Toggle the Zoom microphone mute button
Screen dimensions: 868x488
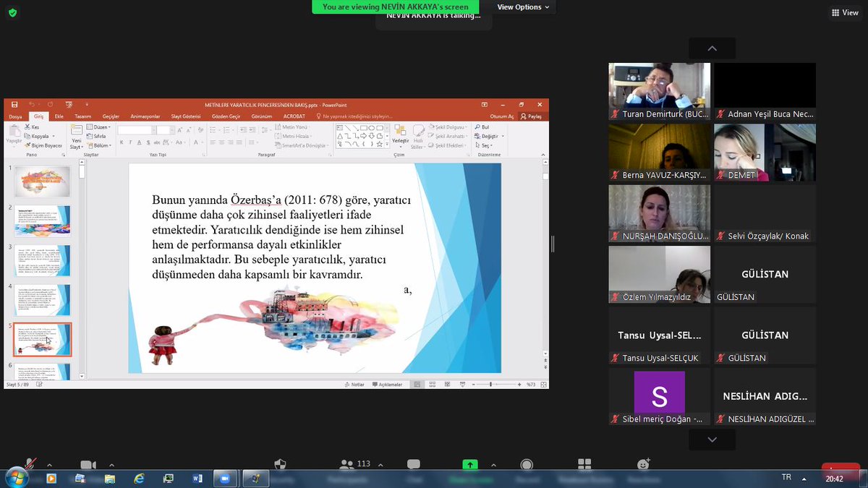click(x=30, y=464)
